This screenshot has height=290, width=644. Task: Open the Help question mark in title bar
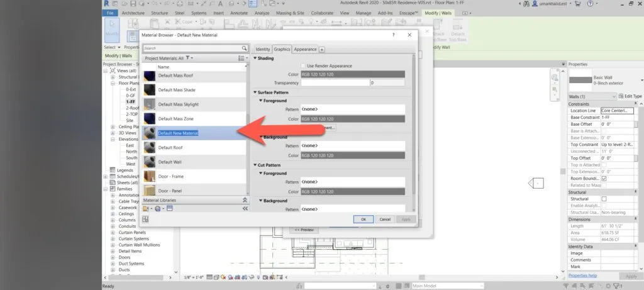(590, 3)
